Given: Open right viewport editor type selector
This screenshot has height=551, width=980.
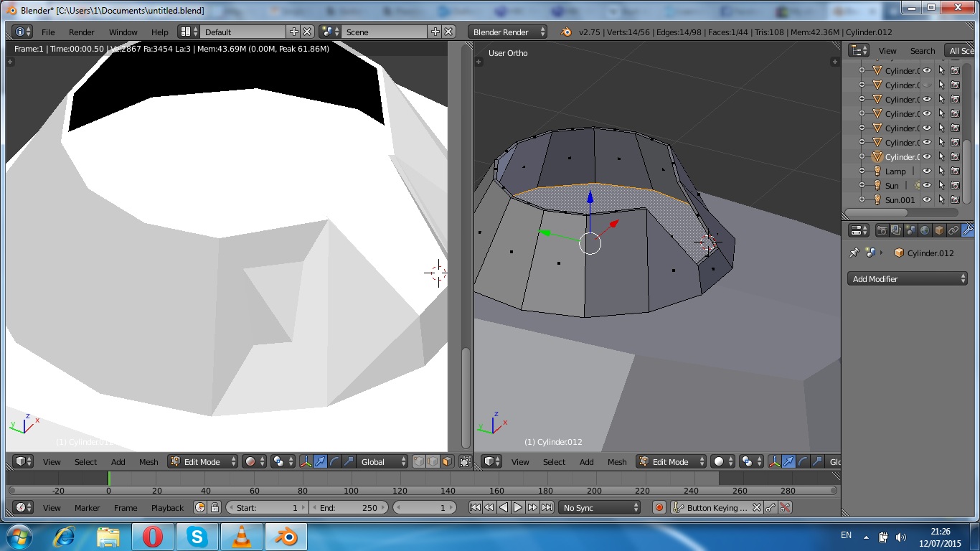Looking at the screenshot, I should tap(492, 461).
